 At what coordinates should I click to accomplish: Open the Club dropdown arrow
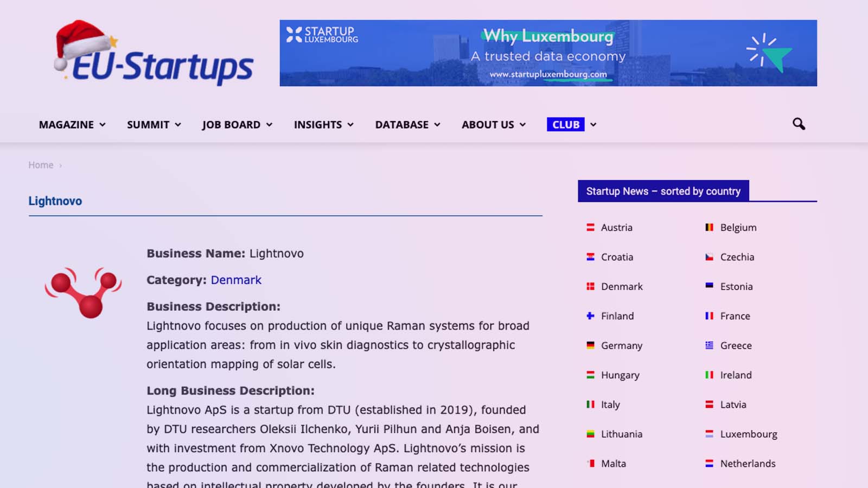click(x=593, y=125)
